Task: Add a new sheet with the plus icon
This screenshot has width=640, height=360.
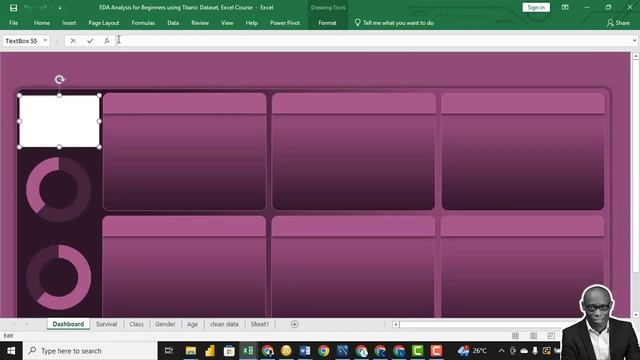Action: coord(294,324)
